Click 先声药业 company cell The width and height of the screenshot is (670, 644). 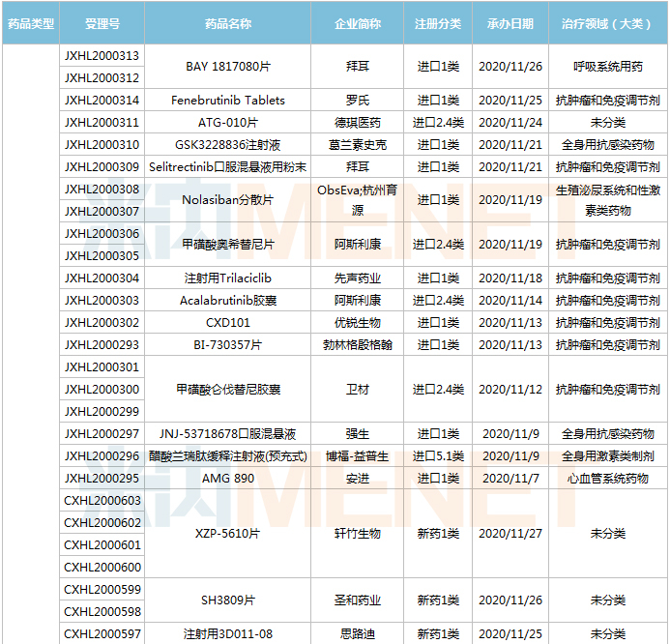pos(357,278)
